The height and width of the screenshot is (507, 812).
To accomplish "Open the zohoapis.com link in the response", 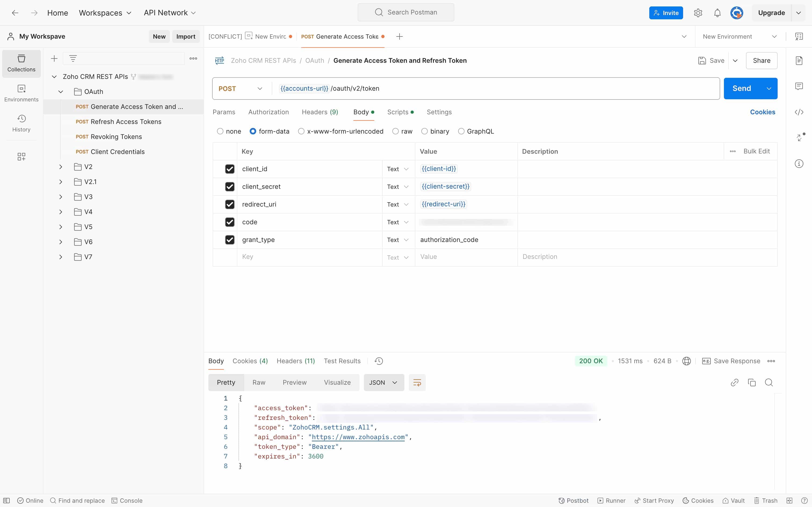I will click(x=358, y=437).
